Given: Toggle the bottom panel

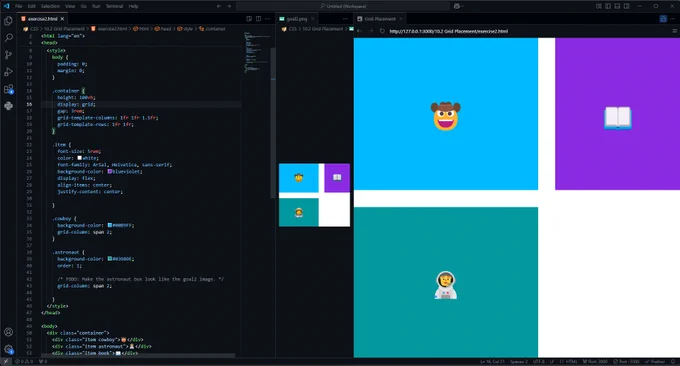Looking at the screenshot, I should (x=617, y=6).
